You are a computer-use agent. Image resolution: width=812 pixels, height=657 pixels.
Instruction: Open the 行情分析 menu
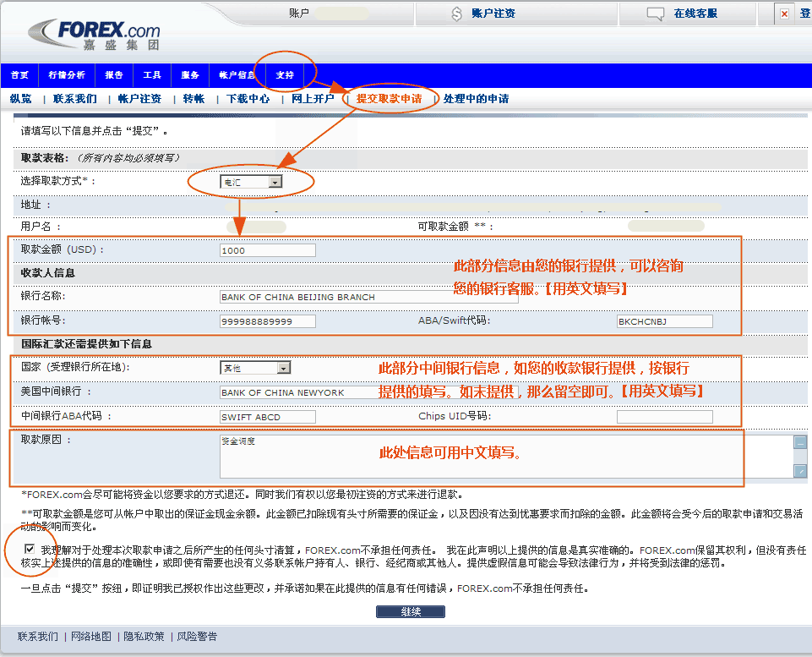pos(66,75)
